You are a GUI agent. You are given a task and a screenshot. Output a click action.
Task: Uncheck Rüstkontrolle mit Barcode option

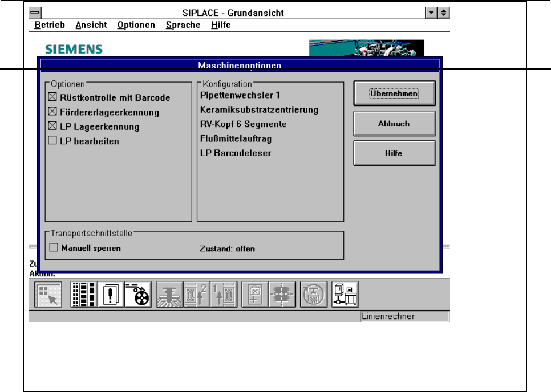[x=52, y=96]
